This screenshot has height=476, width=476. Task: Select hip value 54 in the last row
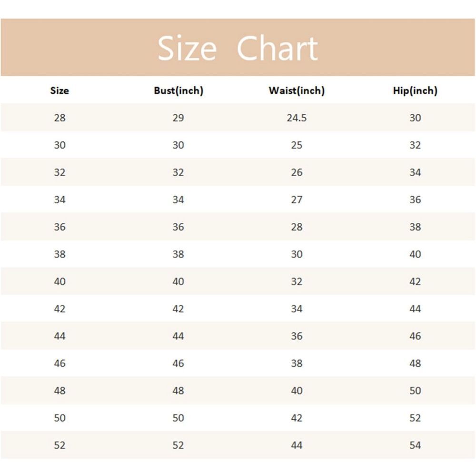[x=415, y=445]
